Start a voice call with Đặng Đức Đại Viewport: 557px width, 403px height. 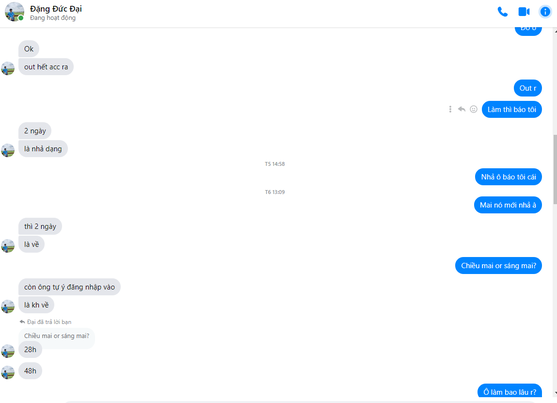coord(502,12)
